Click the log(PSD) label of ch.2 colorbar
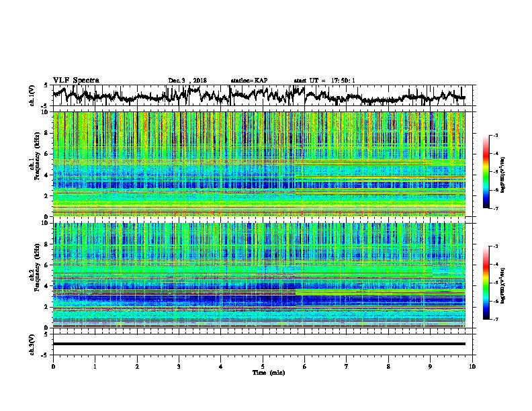The image size is (532, 411). coord(503,286)
